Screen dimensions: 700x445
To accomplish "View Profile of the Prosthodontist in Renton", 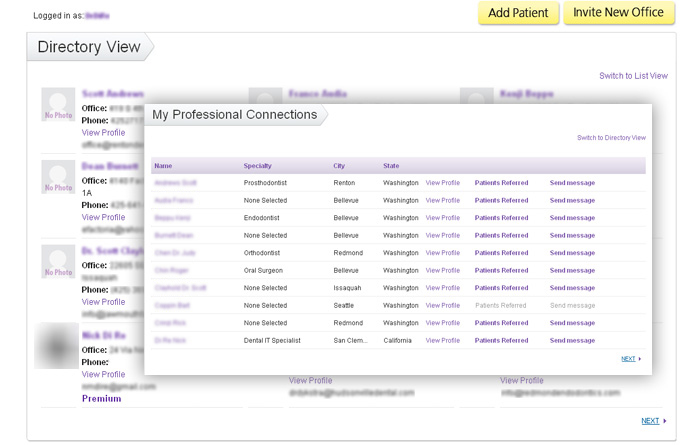I will [x=442, y=183].
